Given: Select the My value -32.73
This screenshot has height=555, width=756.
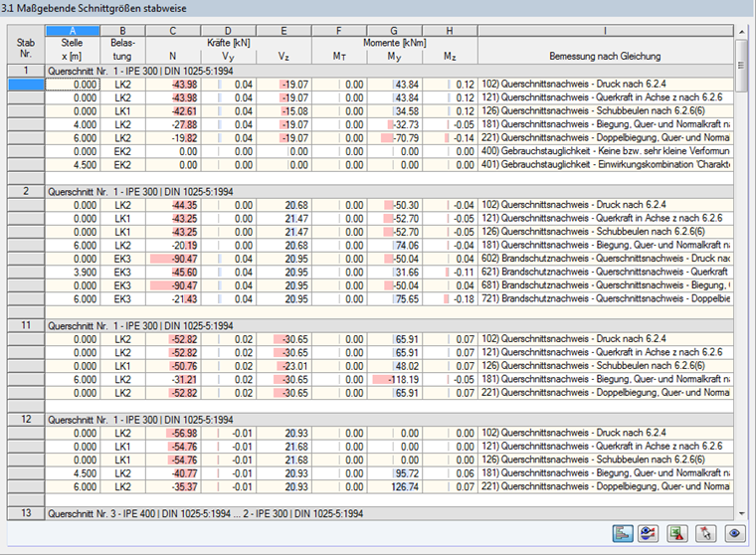Looking at the screenshot, I should 394,124.
